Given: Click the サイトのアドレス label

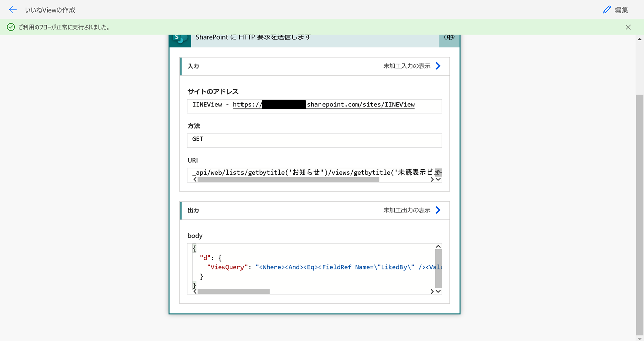Looking at the screenshot, I should pyautogui.click(x=213, y=92).
